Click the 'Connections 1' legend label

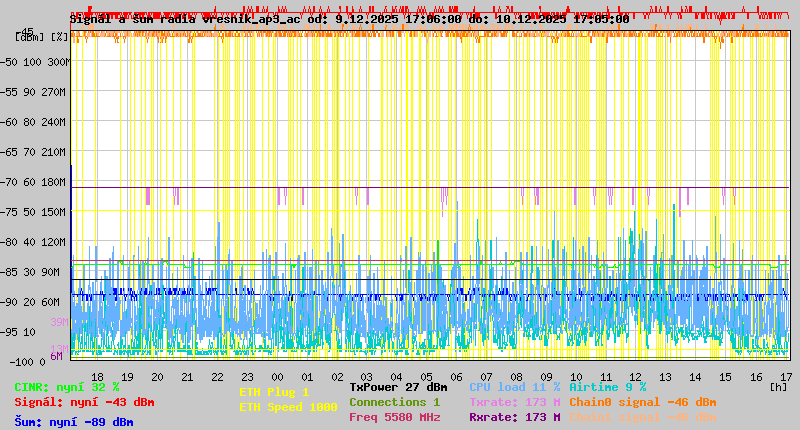[x=394, y=402]
